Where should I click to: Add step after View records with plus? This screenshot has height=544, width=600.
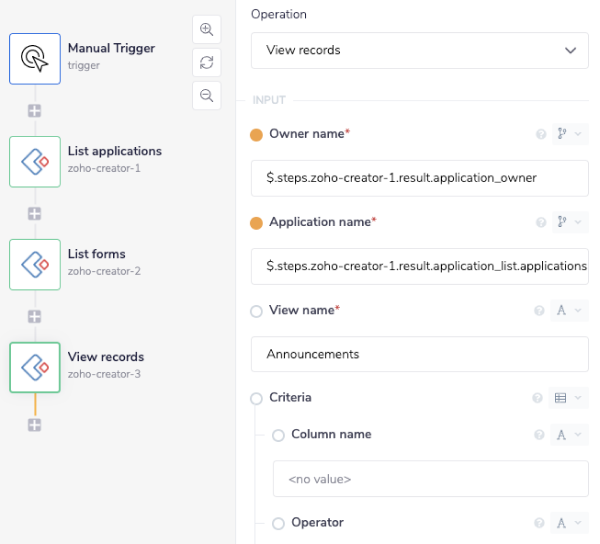[35, 425]
